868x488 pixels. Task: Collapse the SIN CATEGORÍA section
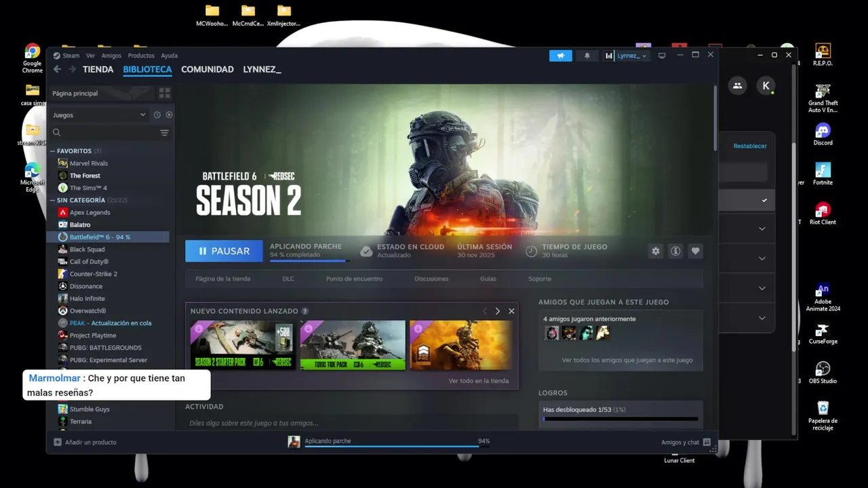point(52,201)
